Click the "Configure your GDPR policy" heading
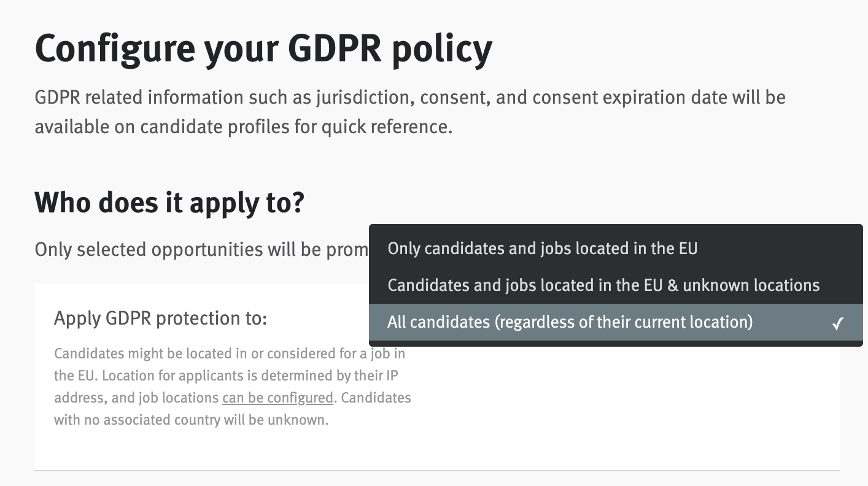This screenshot has width=868, height=486. click(x=263, y=48)
